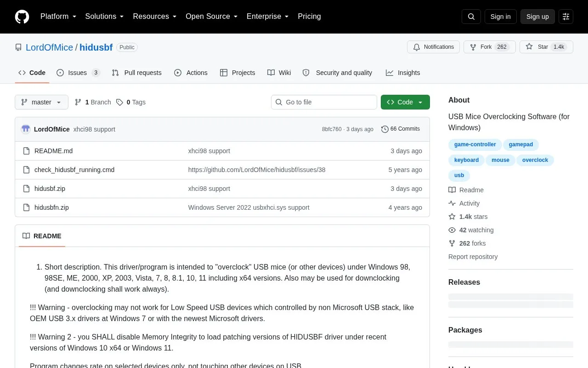Expand the Open Source menu
Image resolution: width=588 pixels, height=368 pixels.
point(212,17)
